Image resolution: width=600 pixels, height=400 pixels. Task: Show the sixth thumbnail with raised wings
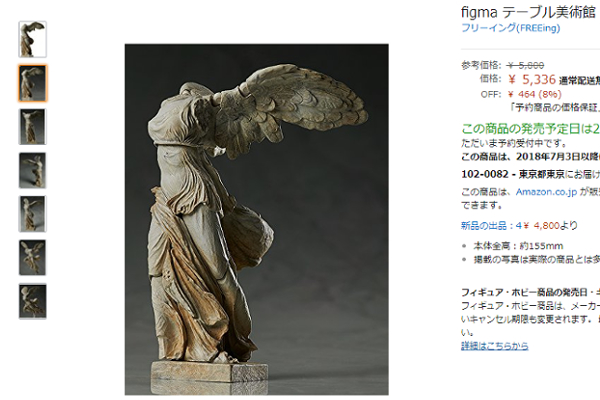coord(33,258)
